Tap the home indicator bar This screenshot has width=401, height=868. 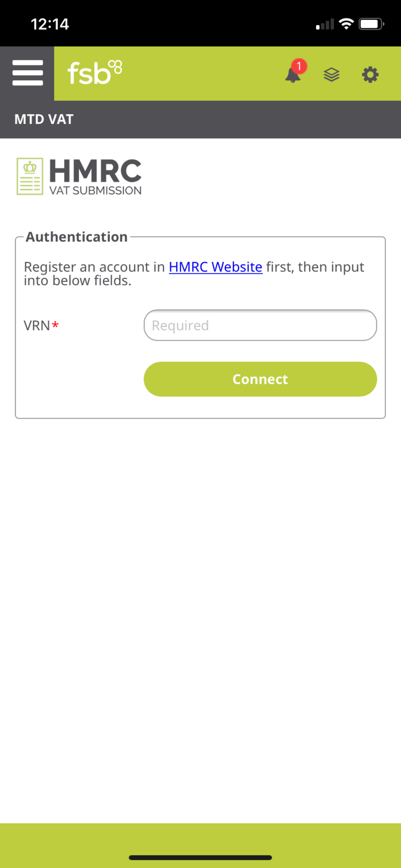[x=200, y=858]
